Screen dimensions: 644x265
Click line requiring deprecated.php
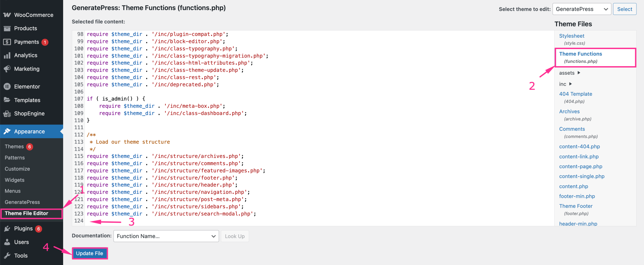[x=153, y=84]
